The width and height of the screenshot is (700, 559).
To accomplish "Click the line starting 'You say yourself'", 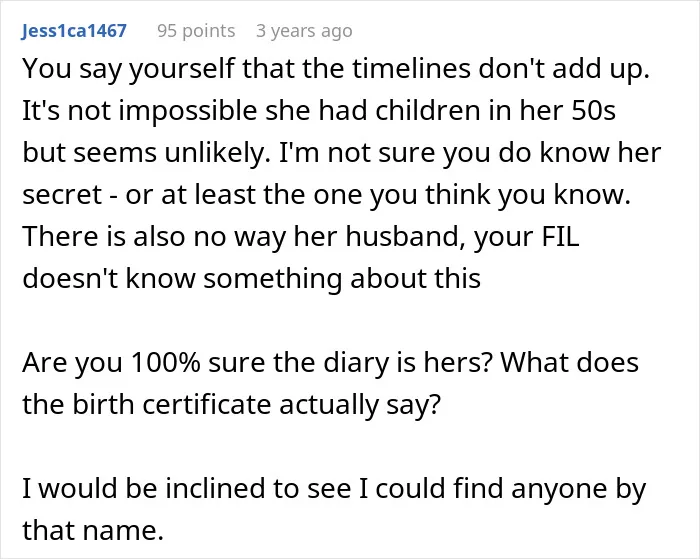I will point(336,69).
